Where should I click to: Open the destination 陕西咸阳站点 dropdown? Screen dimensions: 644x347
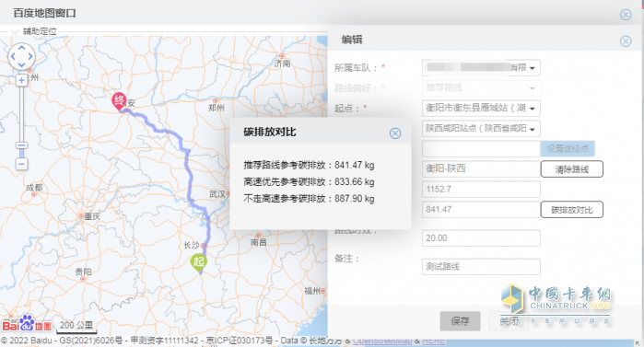point(481,129)
